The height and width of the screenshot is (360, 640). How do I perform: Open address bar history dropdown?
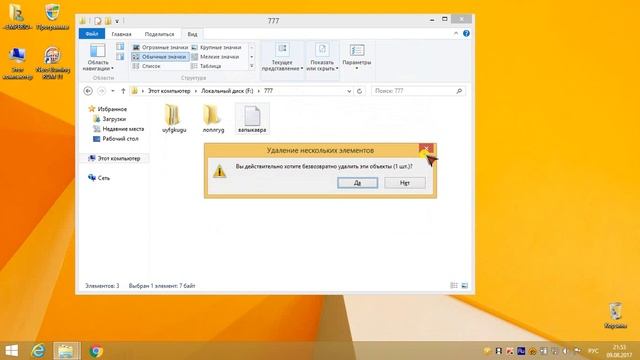(x=349, y=91)
